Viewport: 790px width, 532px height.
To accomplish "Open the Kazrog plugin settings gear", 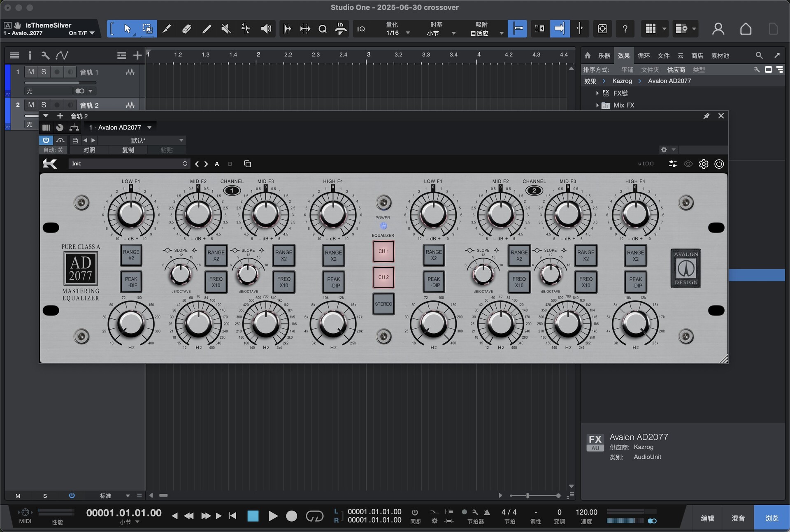I will coord(704,164).
